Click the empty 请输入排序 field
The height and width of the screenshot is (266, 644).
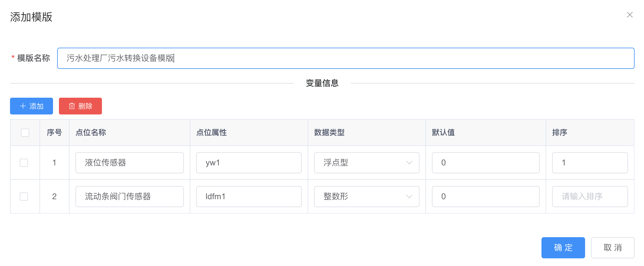[590, 197]
